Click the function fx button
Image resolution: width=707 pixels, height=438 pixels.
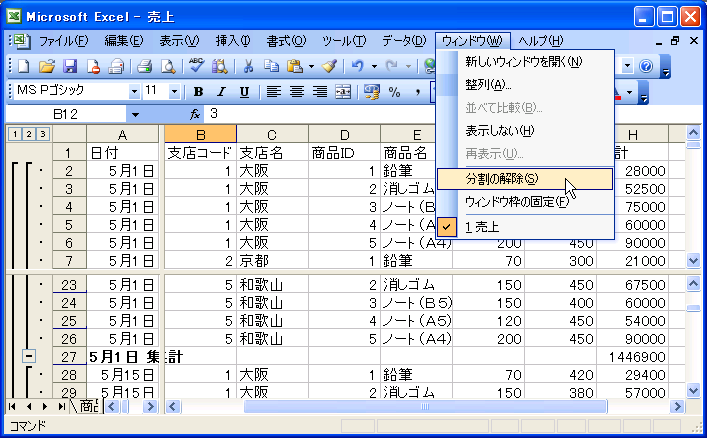tap(195, 114)
